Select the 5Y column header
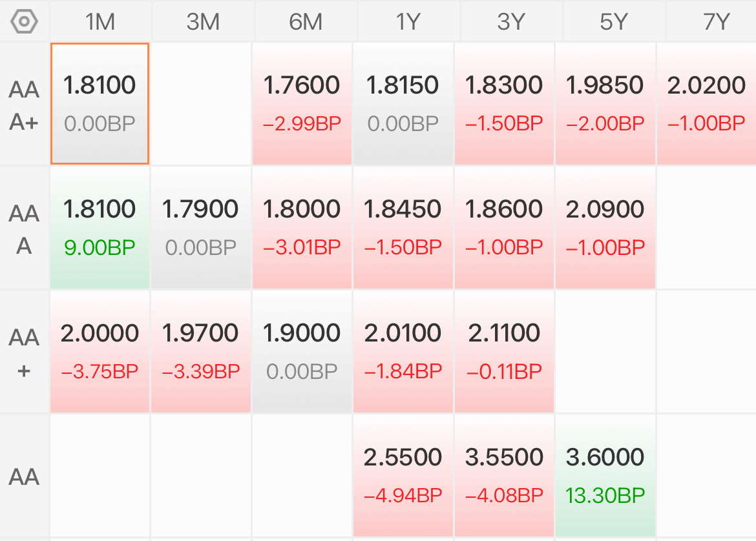 point(614,22)
